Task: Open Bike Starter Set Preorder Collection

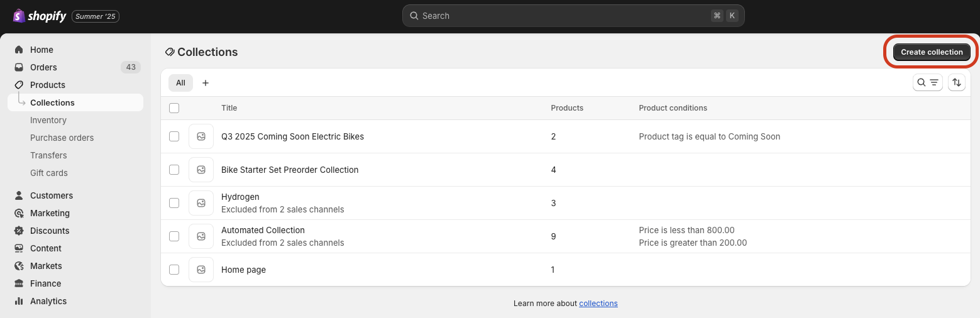Action: [x=290, y=170]
